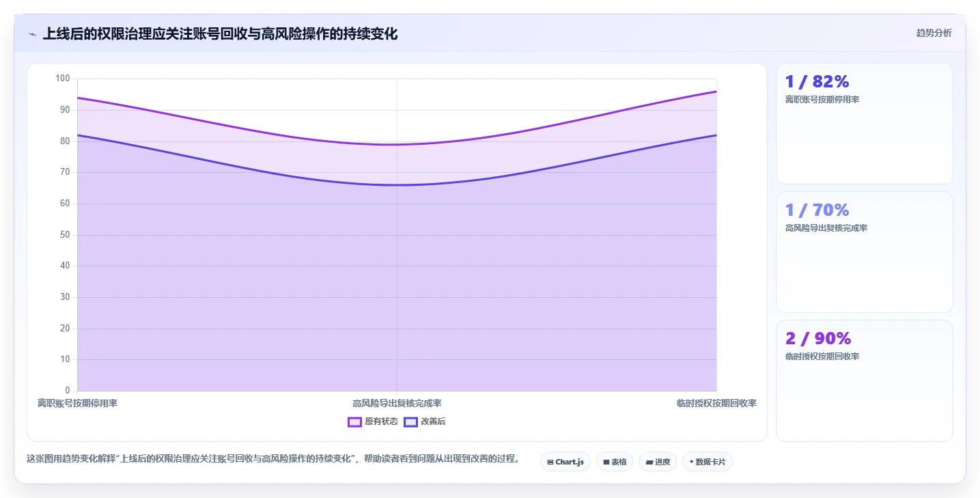Screen dimensions: 980x498
Task: Toggle the 改善后 legend item
Action: click(425, 421)
